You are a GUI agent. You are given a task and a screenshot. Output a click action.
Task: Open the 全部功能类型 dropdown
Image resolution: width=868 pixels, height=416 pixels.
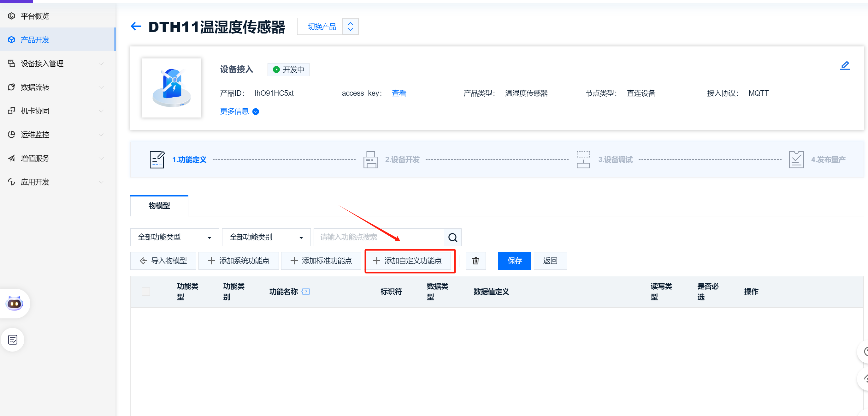[x=174, y=237]
